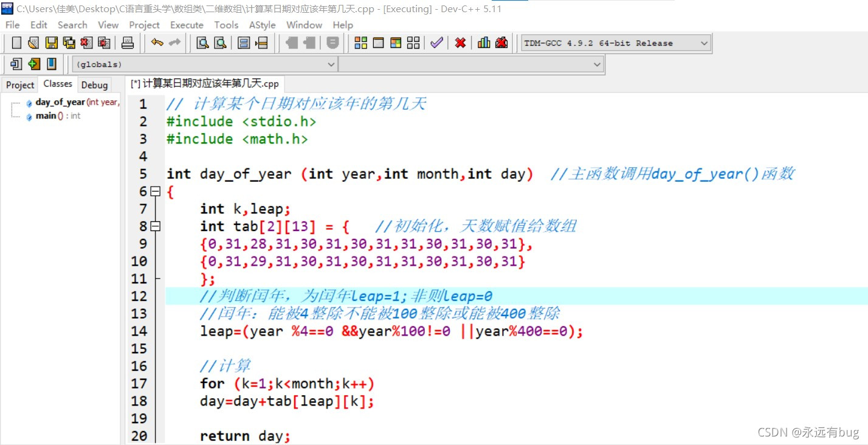The width and height of the screenshot is (868, 445).
Task: Open the Window menu
Action: [x=304, y=25]
